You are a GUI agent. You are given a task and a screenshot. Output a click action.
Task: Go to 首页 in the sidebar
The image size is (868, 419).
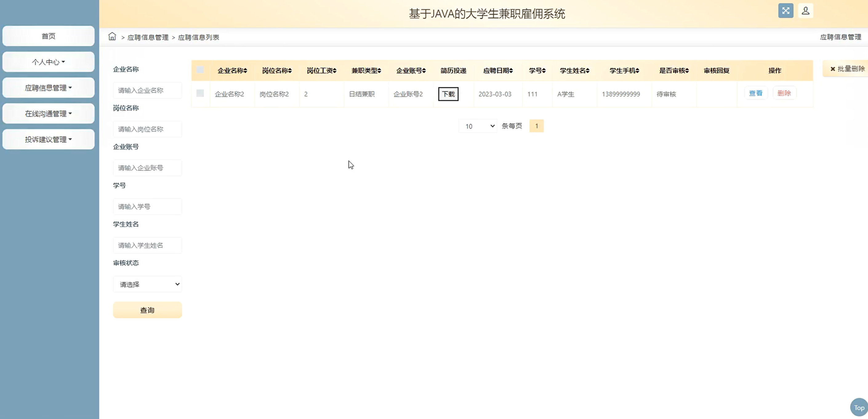pyautogui.click(x=49, y=36)
